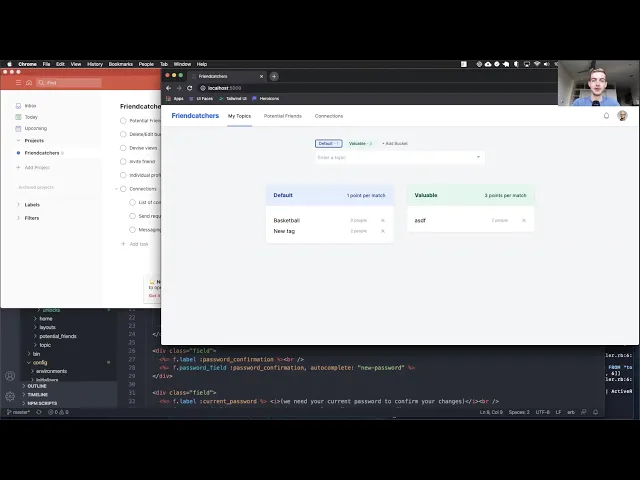Open topic filter dropdown arrow

coord(478,157)
